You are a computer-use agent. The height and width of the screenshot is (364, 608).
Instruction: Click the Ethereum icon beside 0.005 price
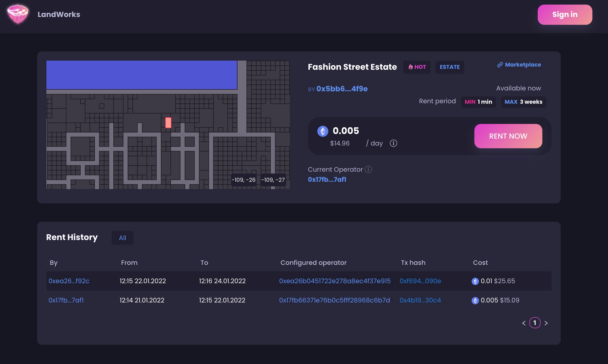323,131
